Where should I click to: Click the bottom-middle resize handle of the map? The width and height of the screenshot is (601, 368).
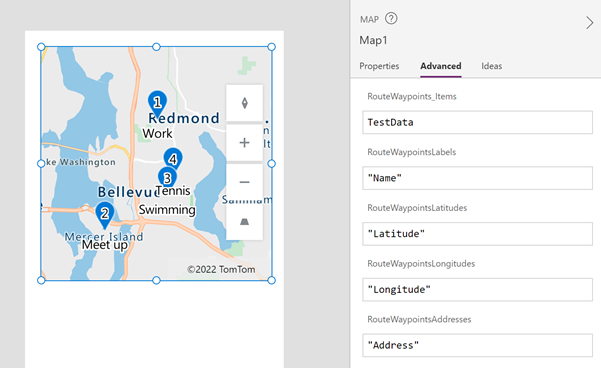pos(156,280)
